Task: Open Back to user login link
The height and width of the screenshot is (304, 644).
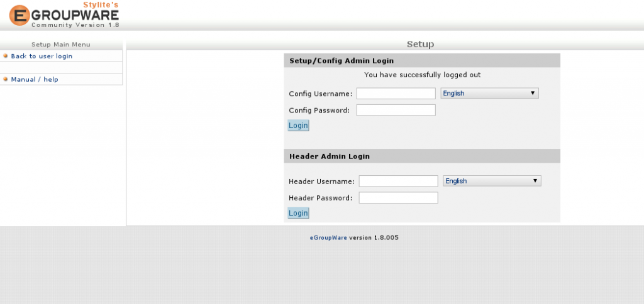Action: (x=42, y=56)
